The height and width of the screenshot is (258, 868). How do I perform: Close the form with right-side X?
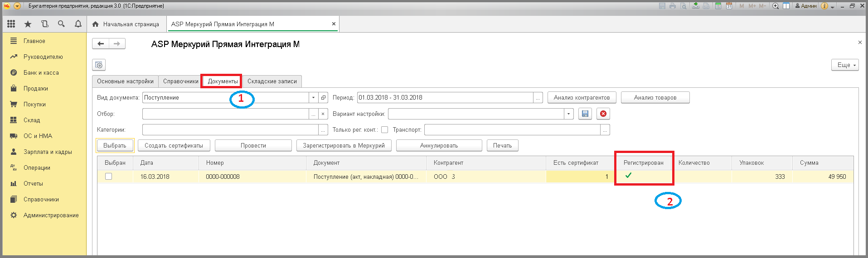point(860,43)
